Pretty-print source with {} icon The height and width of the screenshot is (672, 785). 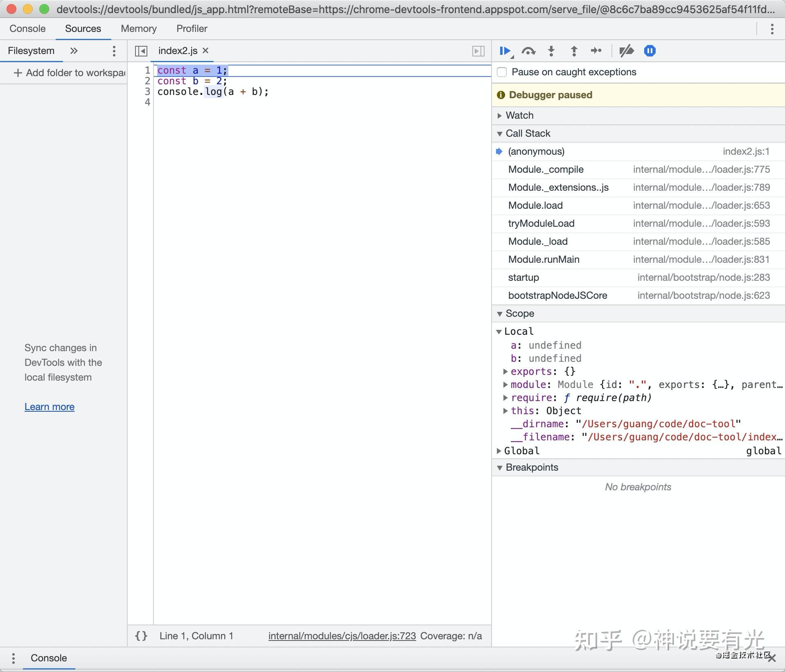click(141, 636)
